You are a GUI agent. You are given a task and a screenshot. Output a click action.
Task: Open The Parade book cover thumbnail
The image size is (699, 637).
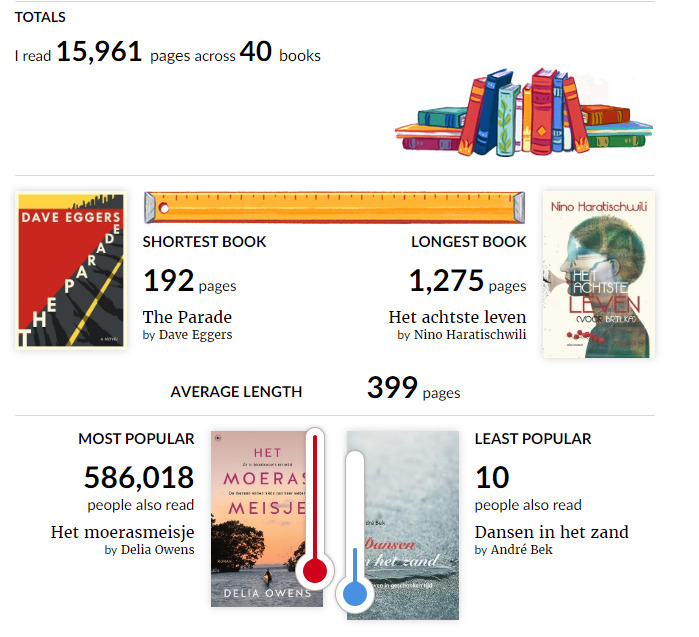[x=71, y=271]
